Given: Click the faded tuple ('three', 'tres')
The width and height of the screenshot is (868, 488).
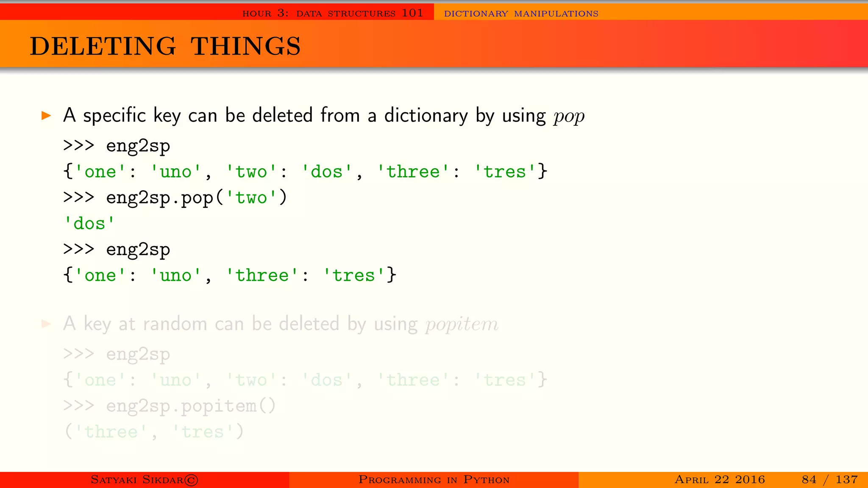Looking at the screenshot, I should pyautogui.click(x=154, y=432).
